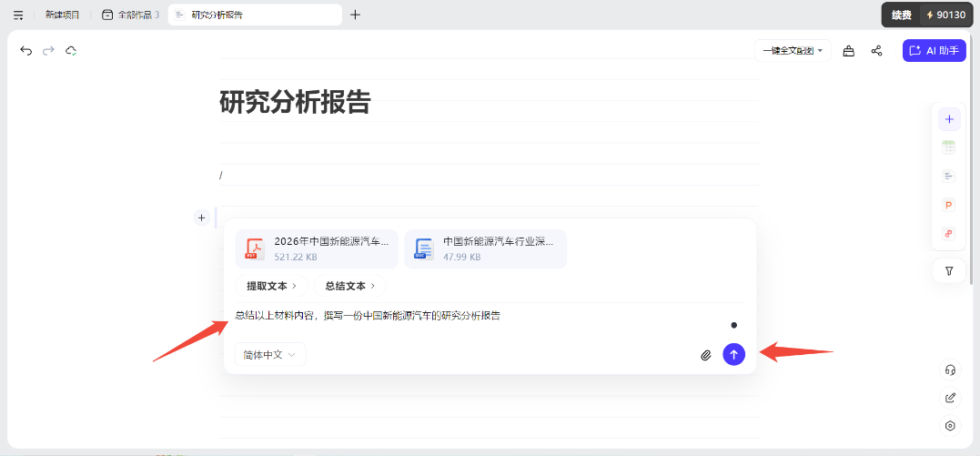This screenshot has width=980, height=456.
Task: Expand the 简体中文 language dropdown
Action: [x=270, y=355]
